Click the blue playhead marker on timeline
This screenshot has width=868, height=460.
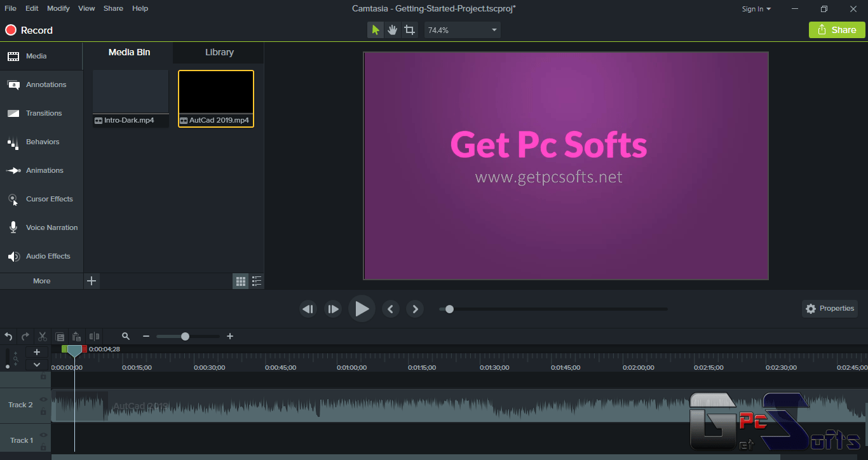(x=75, y=350)
